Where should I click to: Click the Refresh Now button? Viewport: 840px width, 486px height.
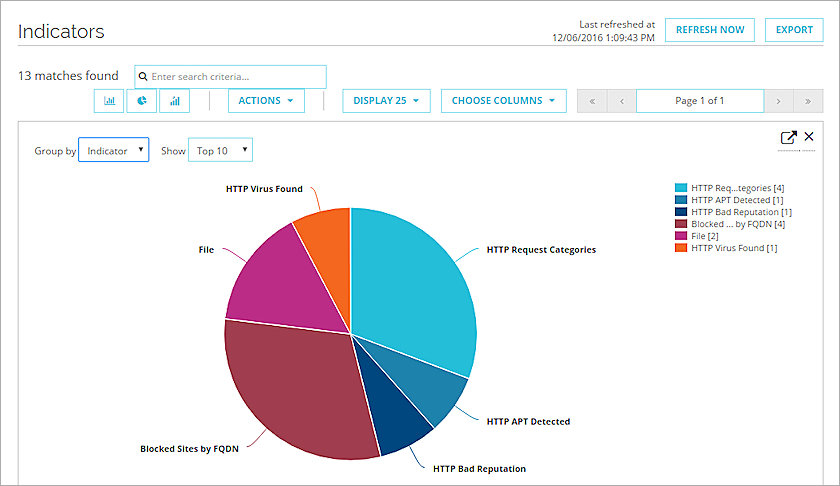pos(709,30)
